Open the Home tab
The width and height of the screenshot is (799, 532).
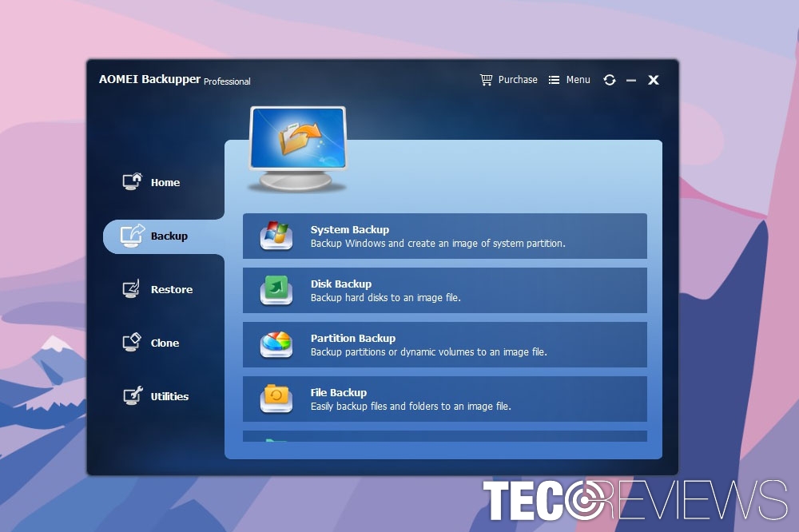[x=165, y=182]
